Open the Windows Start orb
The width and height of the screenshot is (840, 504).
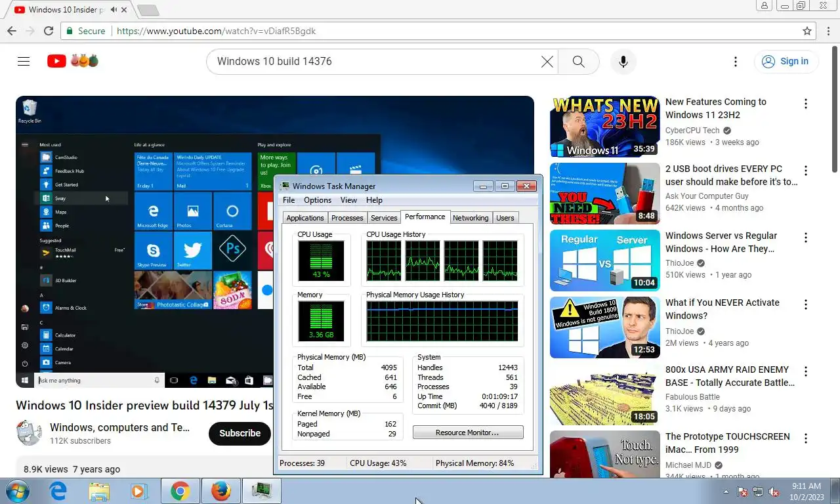17,491
